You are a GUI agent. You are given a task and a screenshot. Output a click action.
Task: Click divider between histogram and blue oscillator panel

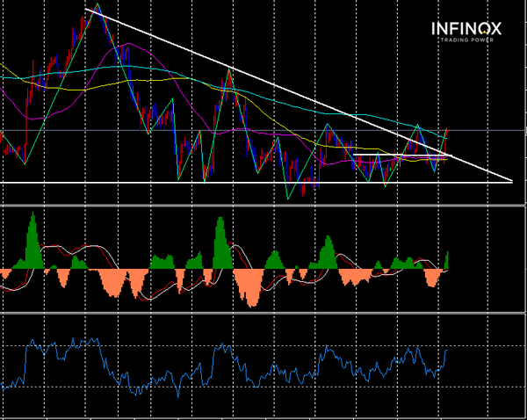(263, 313)
